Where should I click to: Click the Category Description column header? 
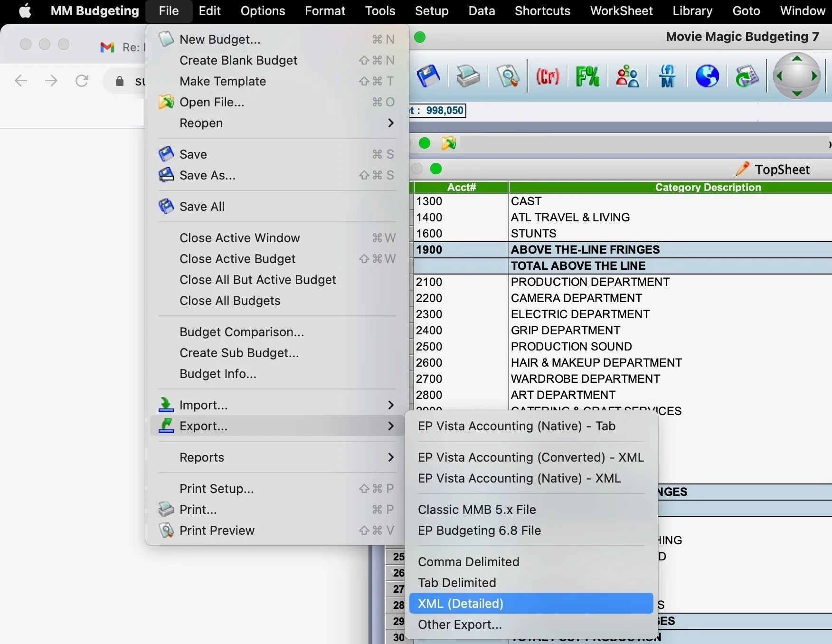pos(671,187)
